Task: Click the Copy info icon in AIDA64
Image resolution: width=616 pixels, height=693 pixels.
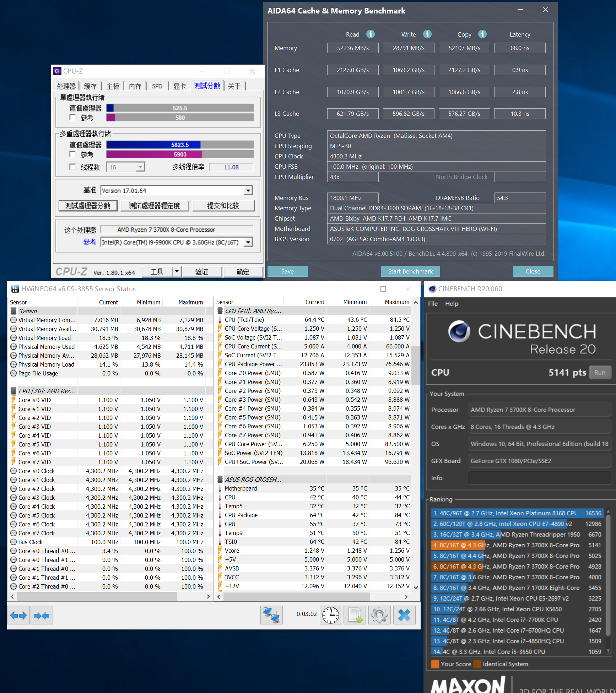Action: [482, 34]
